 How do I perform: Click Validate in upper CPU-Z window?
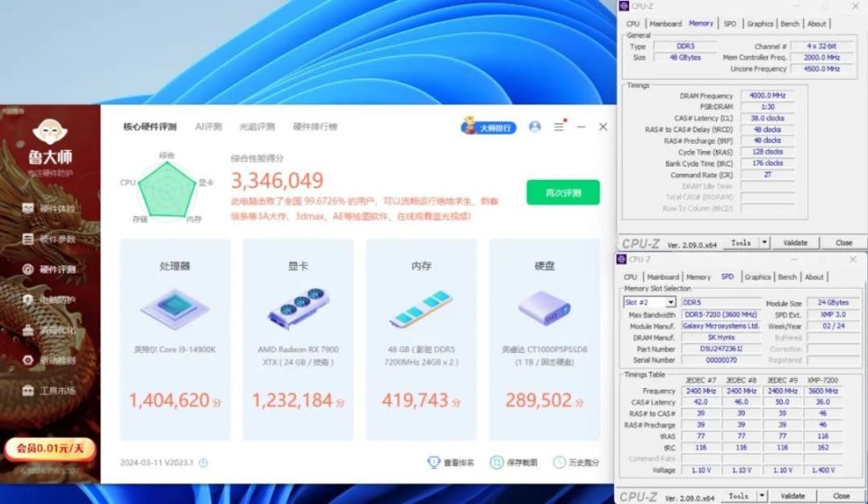tap(796, 242)
